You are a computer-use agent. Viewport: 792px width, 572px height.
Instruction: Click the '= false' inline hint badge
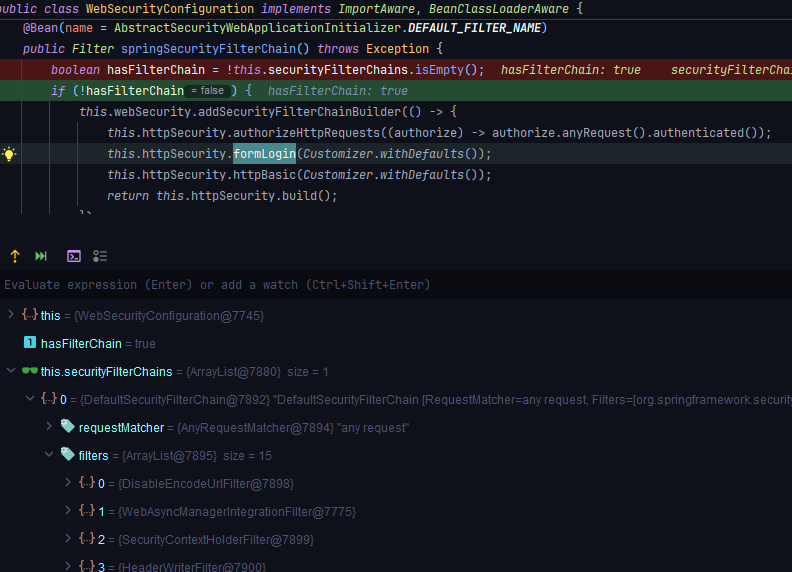tap(207, 91)
